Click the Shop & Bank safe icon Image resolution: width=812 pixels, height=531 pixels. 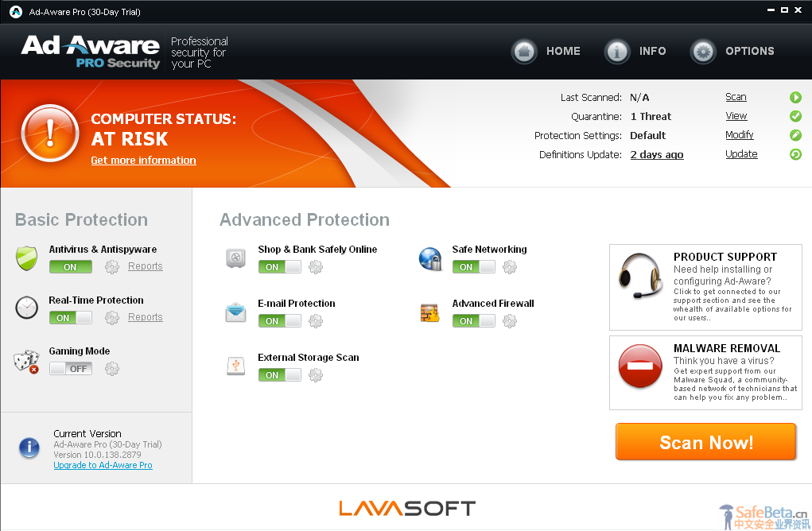[235, 258]
